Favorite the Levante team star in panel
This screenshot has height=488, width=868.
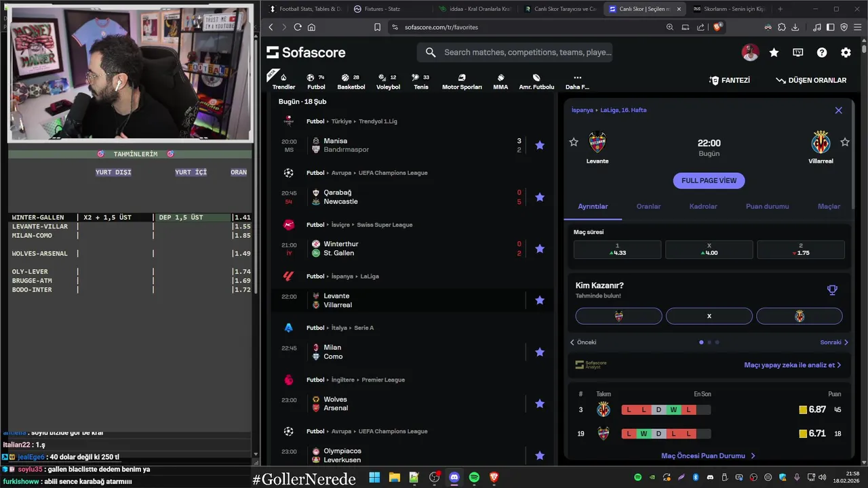574,142
